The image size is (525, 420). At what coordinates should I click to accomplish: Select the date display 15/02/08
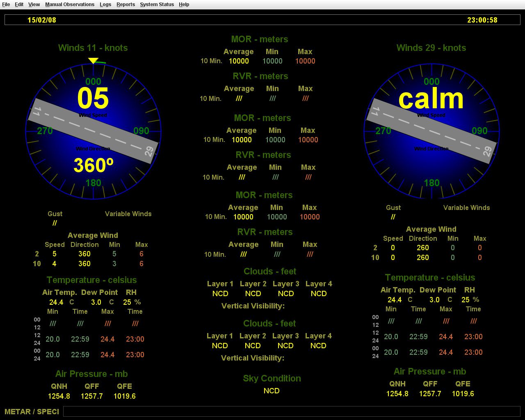[x=42, y=20]
